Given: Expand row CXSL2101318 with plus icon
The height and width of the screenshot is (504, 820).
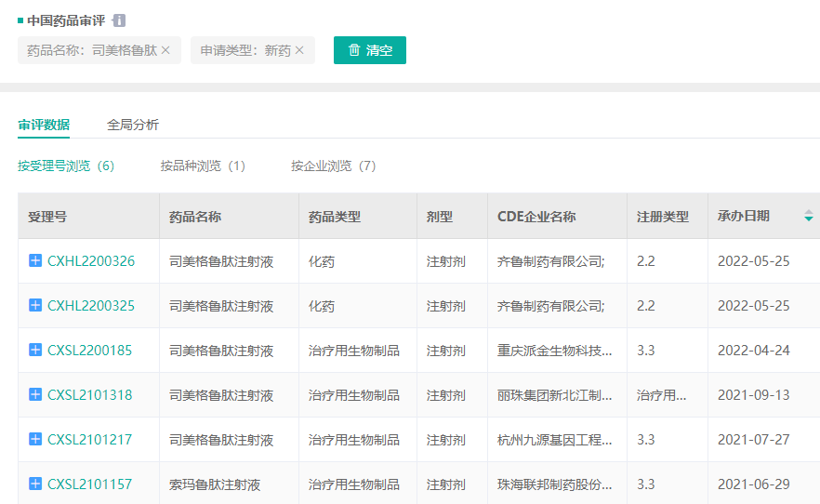Looking at the screenshot, I should click(x=35, y=394).
